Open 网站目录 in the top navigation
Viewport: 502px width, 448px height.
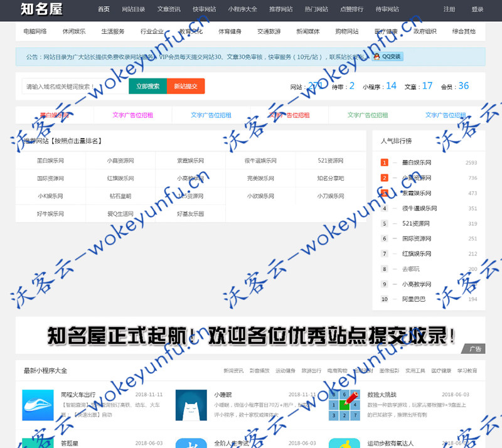tap(134, 9)
